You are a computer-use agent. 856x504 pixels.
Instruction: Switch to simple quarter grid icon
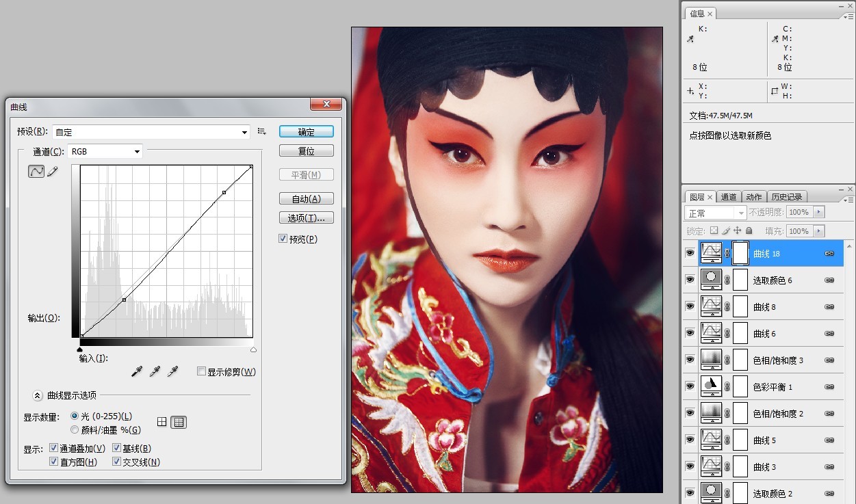click(162, 423)
